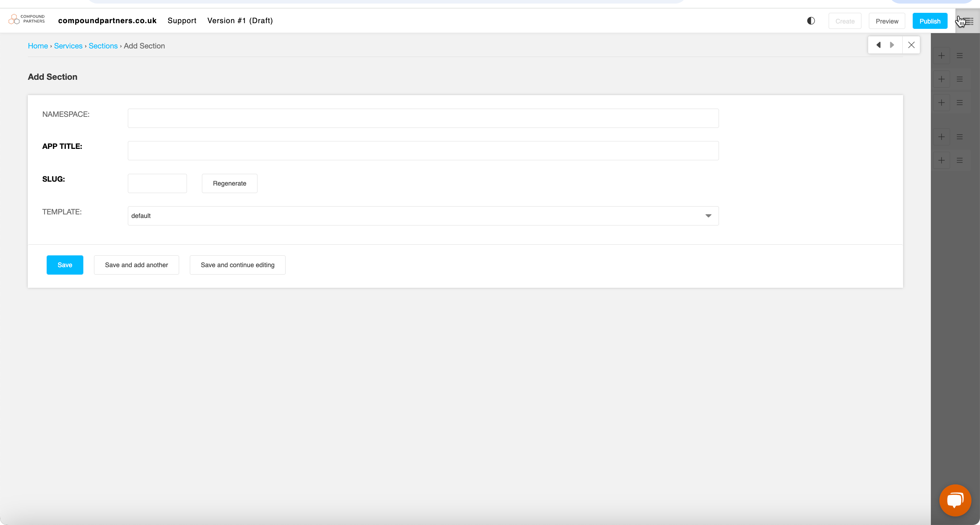Focus the Slug input field
This screenshot has height=525, width=980.
pyautogui.click(x=157, y=183)
